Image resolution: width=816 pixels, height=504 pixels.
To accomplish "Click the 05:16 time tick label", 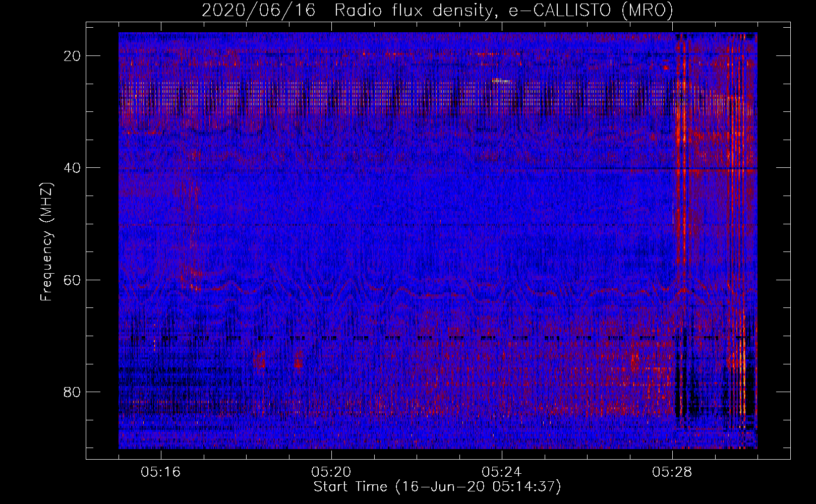I will click(161, 472).
